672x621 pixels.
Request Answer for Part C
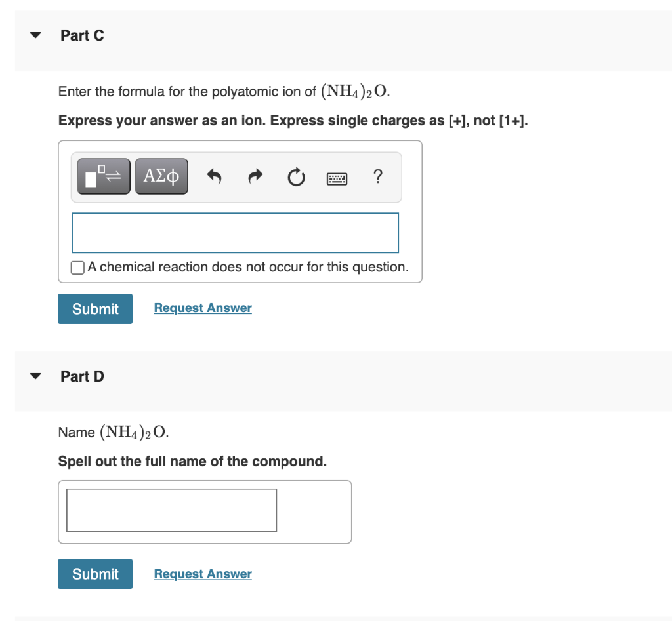pos(202,308)
